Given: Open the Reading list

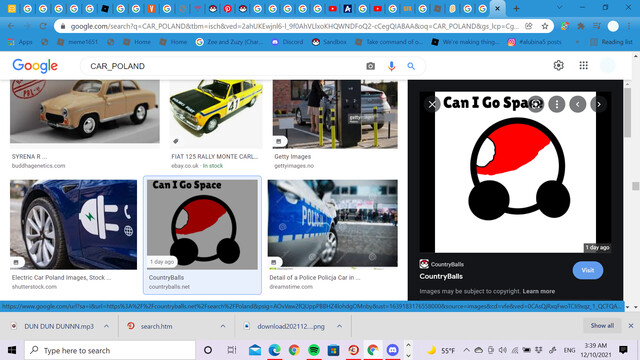Looking at the screenshot, I should click(611, 42).
